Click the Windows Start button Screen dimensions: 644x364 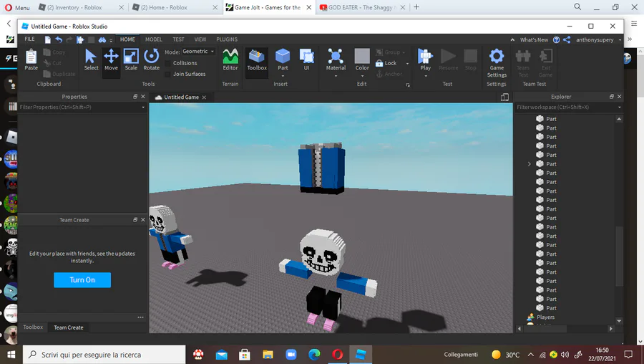pos(11,355)
